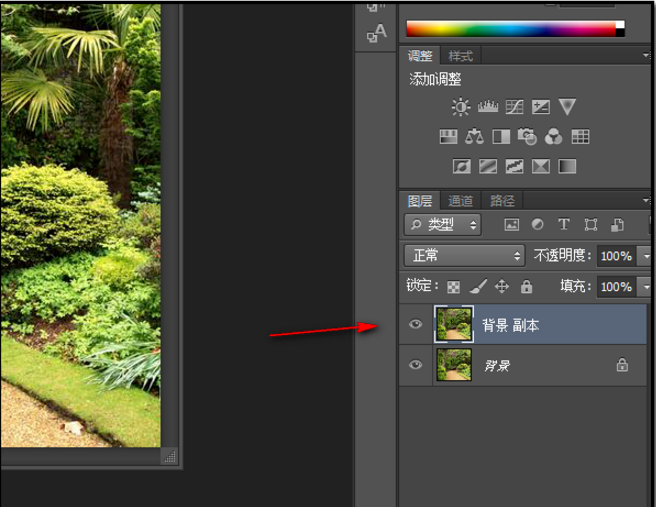The height and width of the screenshot is (507, 656).
Task: Click the 背景 副本 layer thumbnail
Action: [x=454, y=324]
